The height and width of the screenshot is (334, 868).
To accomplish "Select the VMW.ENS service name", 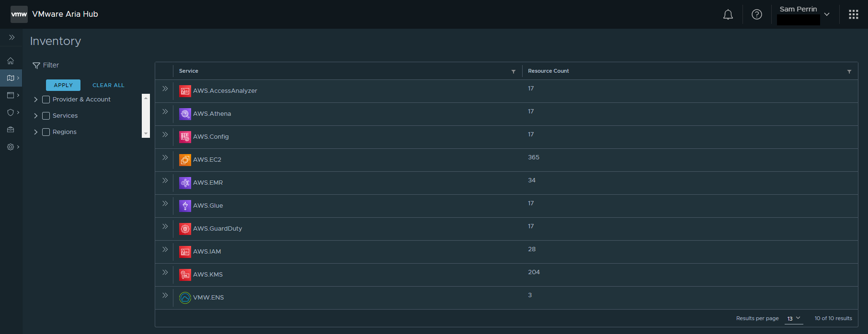I will 208,298.
